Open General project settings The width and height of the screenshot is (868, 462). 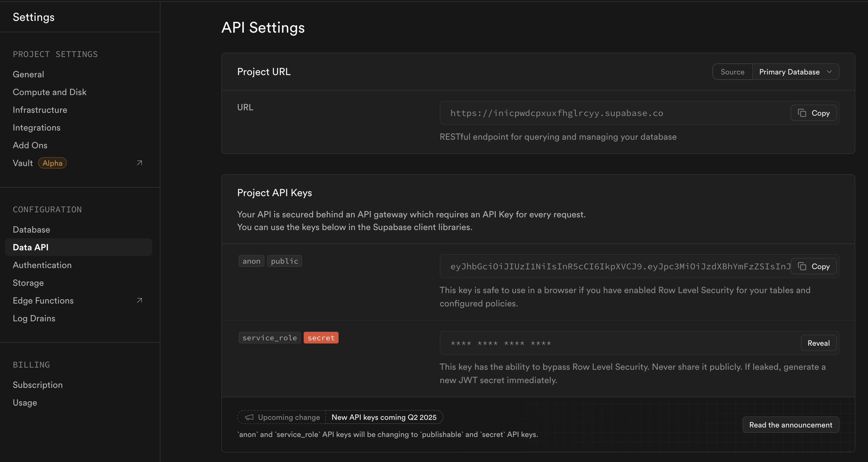pos(28,74)
